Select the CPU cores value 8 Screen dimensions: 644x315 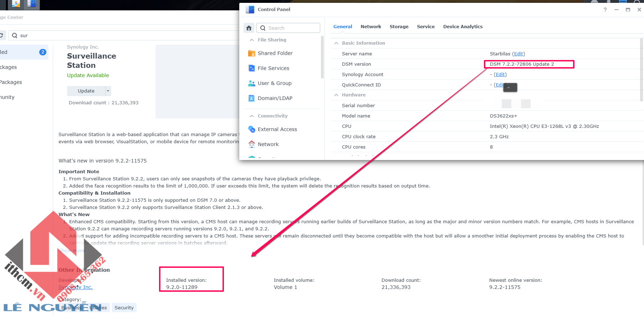click(x=491, y=147)
